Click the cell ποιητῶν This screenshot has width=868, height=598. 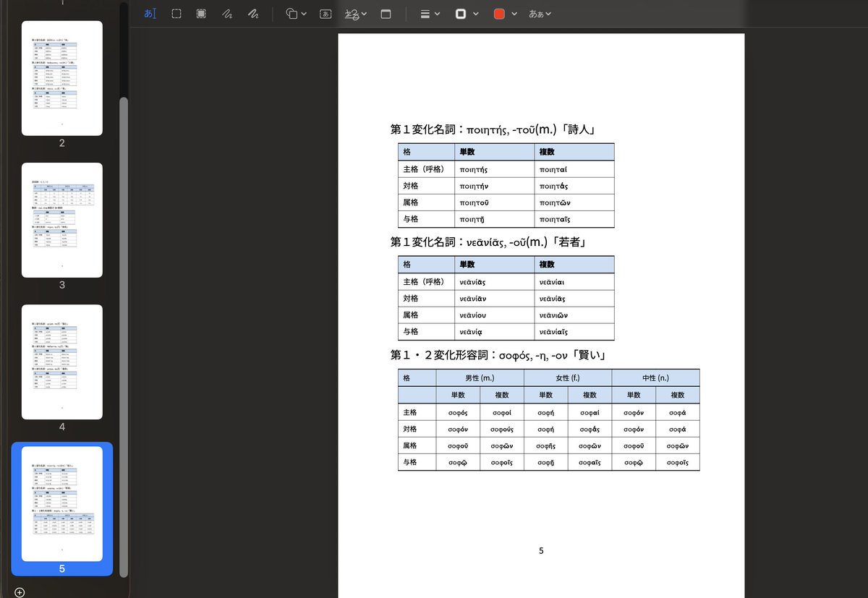tap(574, 202)
